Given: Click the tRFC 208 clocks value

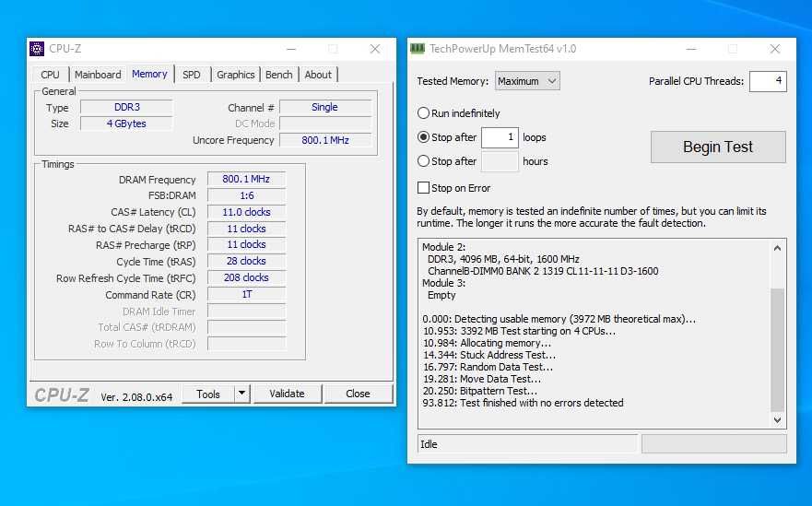Looking at the screenshot, I should coord(246,277).
